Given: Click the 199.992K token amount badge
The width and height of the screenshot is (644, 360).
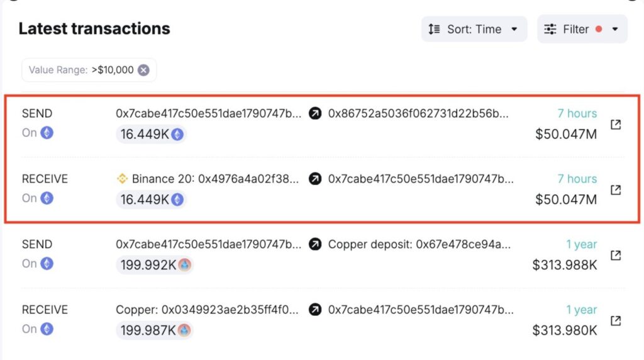Looking at the screenshot, I should point(155,265).
